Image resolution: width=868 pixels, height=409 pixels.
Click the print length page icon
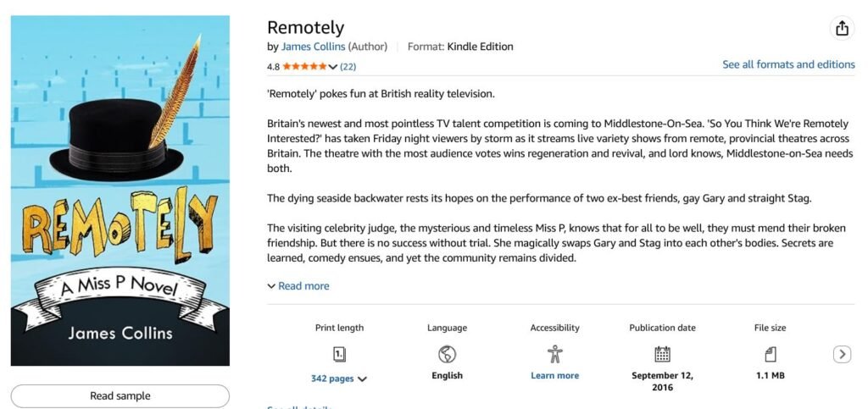click(339, 354)
